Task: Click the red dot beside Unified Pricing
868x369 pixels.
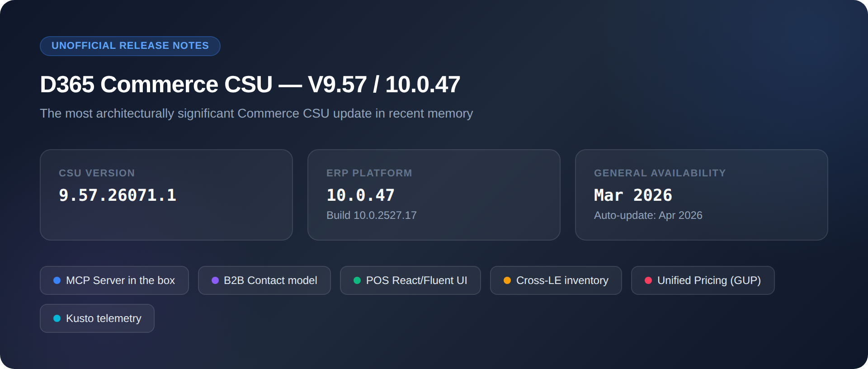Action: point(648,280)
